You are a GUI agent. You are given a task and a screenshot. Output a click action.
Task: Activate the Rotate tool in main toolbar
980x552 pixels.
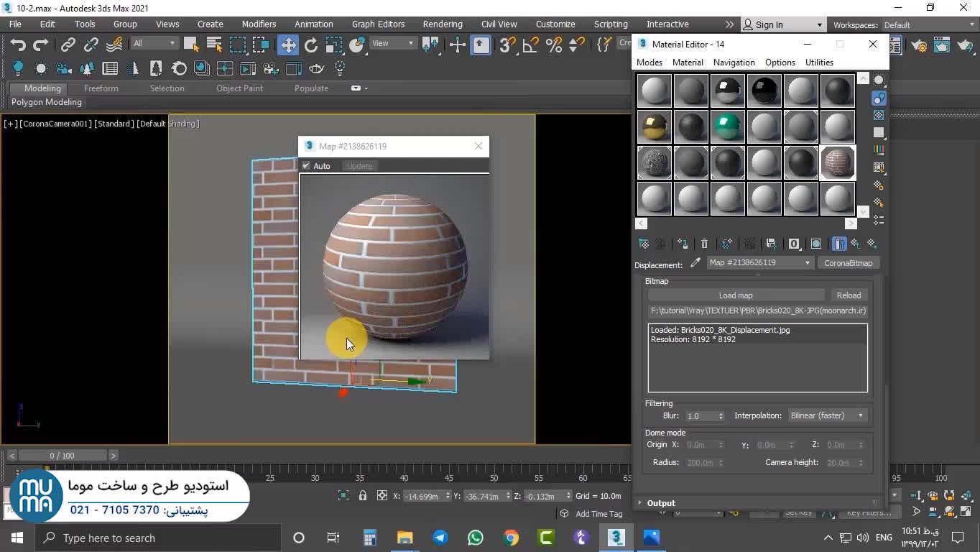click(x=311, y=45)
